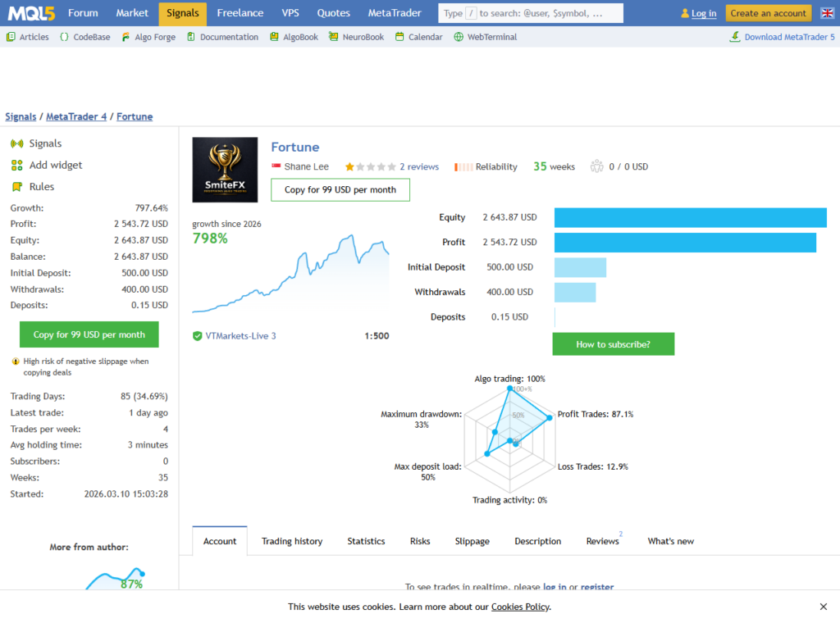This screenshot has height=623, width=840.
Task: Click the English language flag icon
Action: point(827,13)
